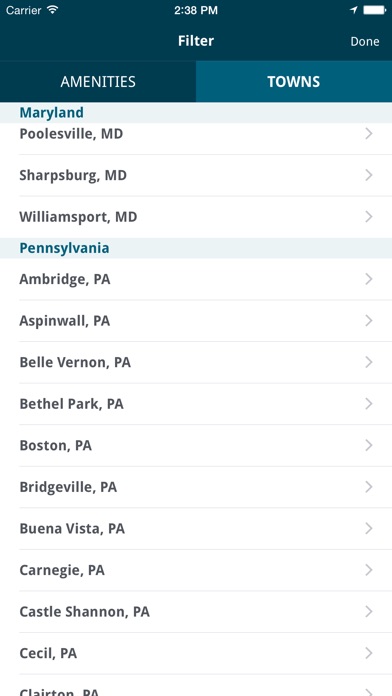Select Cecil, PA list item
This screenshot has height=696, width=392.
(196, 653)
